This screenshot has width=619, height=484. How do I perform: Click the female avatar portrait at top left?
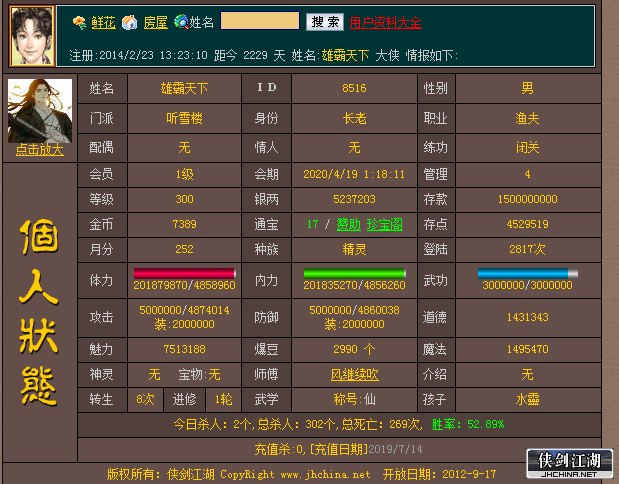point(32,36)
